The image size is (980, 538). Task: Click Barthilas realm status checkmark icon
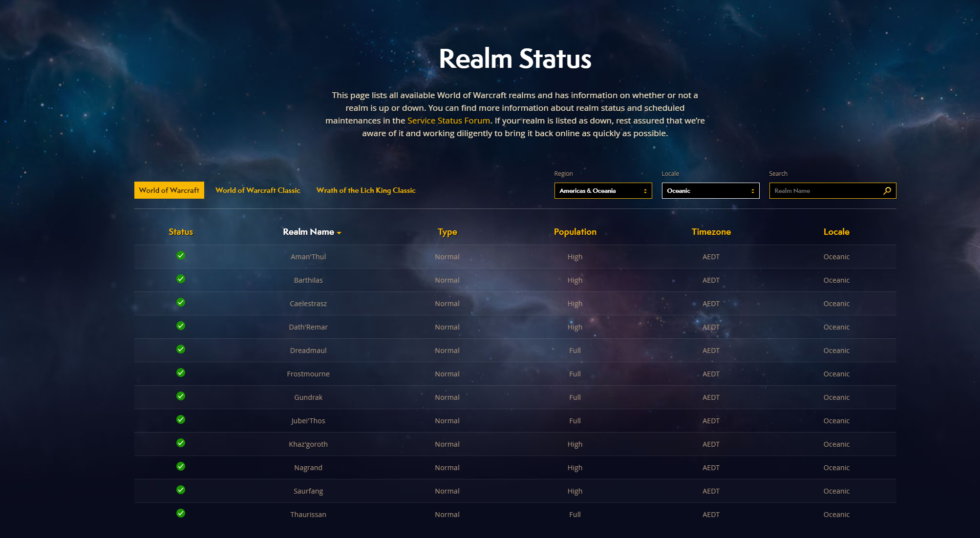coord(181,279)
